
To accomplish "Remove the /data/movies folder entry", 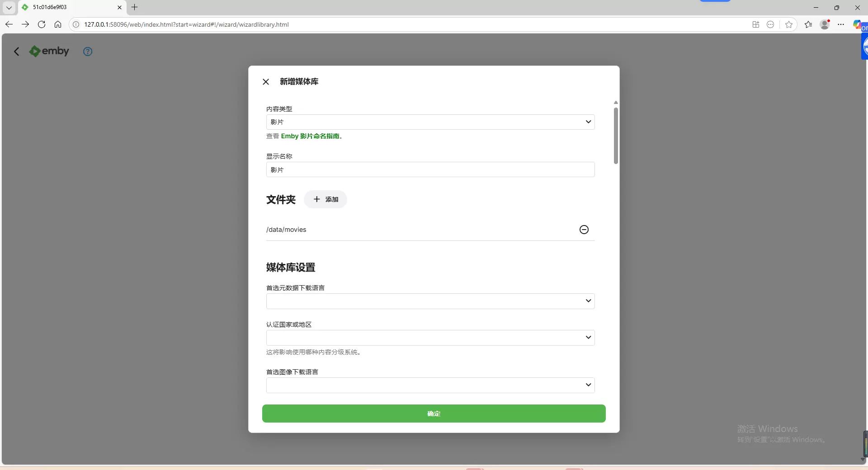I will [x=584, y=230].
